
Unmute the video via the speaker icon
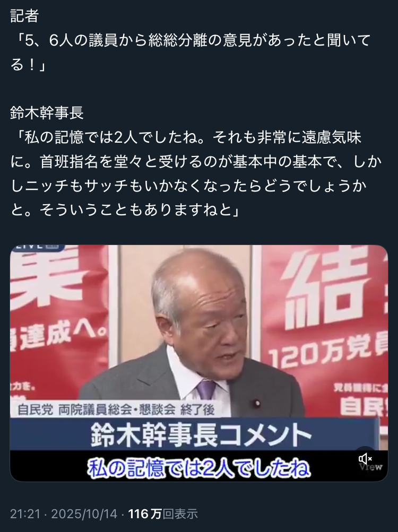(x=365, y=459)
